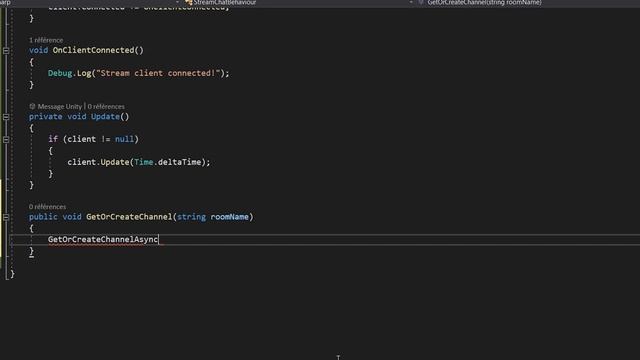Screen dimensions: 640x360
Task: Open '0 références' above GetOrCreateChannel
Action: tap(47, 207)
